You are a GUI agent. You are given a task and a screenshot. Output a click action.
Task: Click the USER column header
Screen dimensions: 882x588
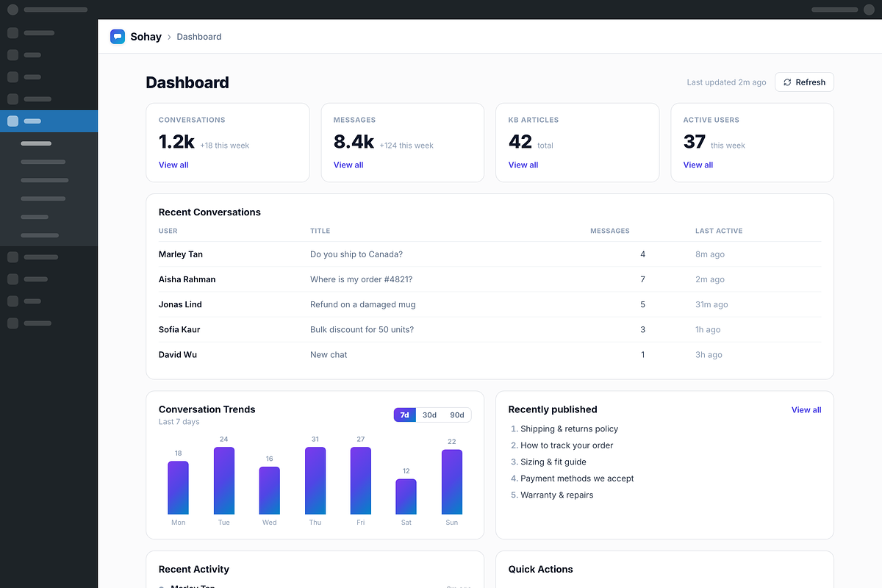coord(168,231)
